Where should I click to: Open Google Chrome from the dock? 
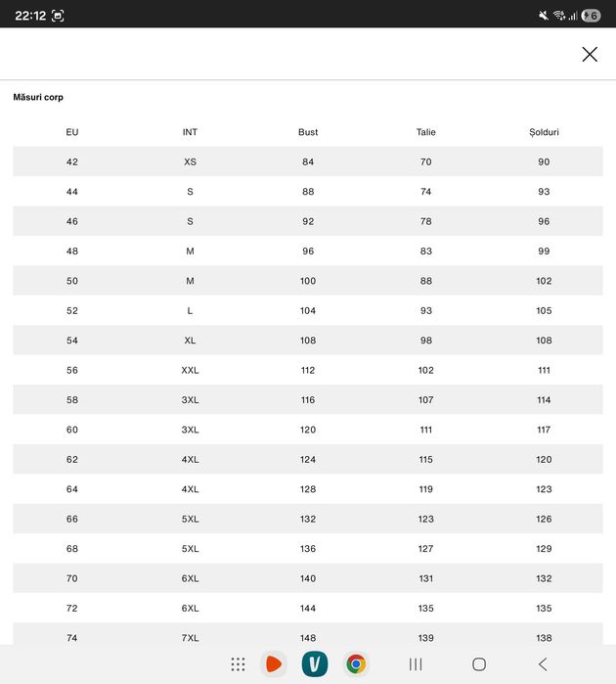(x=356, y=663)
